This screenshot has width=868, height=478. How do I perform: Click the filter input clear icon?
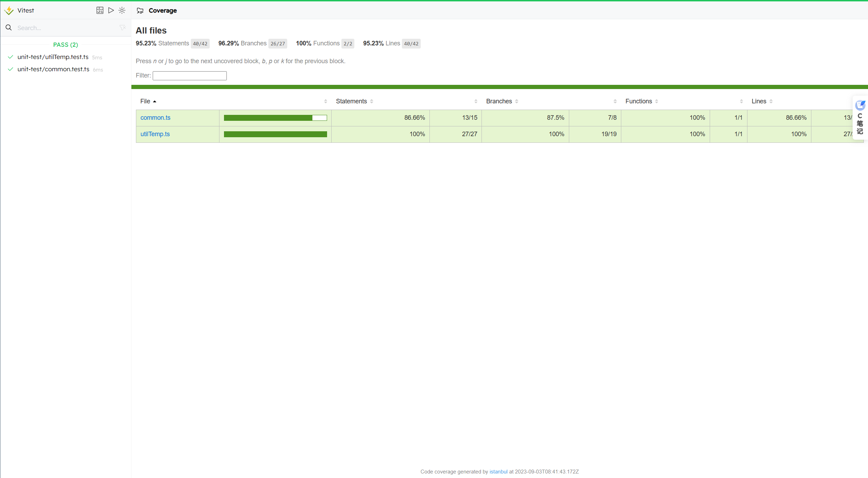click(123, 28)
